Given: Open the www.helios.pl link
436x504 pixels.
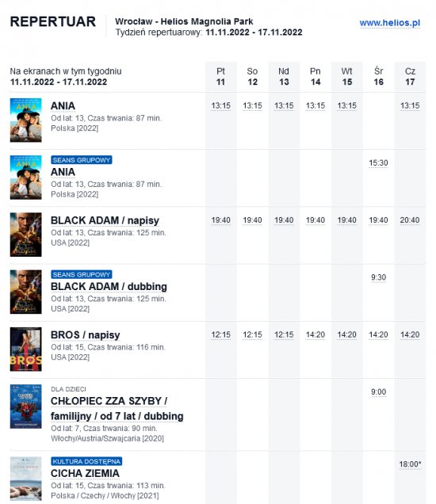Looking at the screenshot, I should tap(390, 23).
